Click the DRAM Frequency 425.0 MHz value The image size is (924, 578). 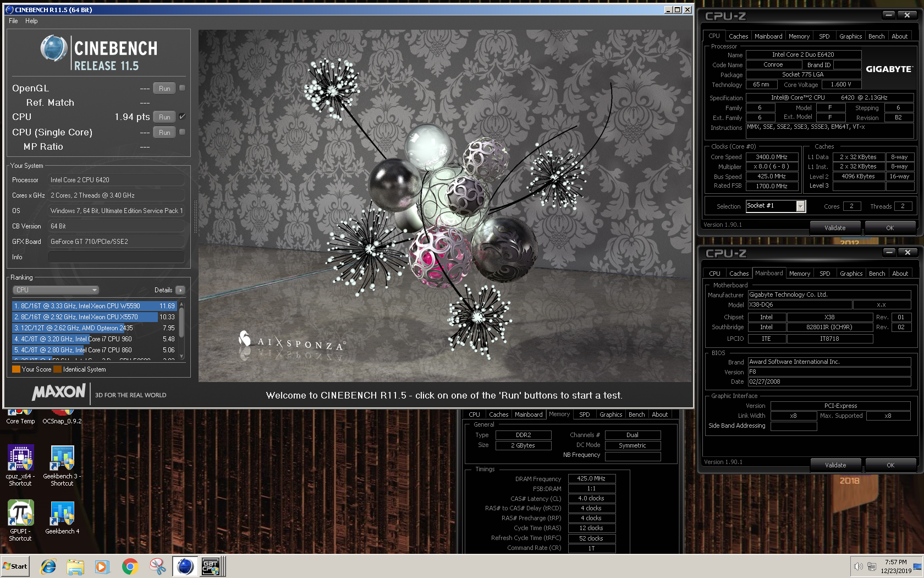(591, 478)
